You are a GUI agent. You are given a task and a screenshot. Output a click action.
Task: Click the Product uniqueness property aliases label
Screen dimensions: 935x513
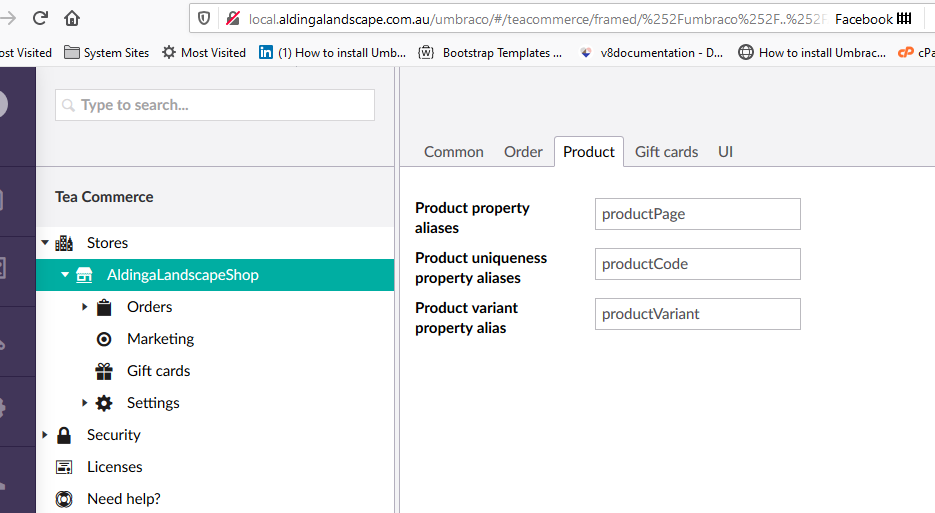(x=481, y=268)
